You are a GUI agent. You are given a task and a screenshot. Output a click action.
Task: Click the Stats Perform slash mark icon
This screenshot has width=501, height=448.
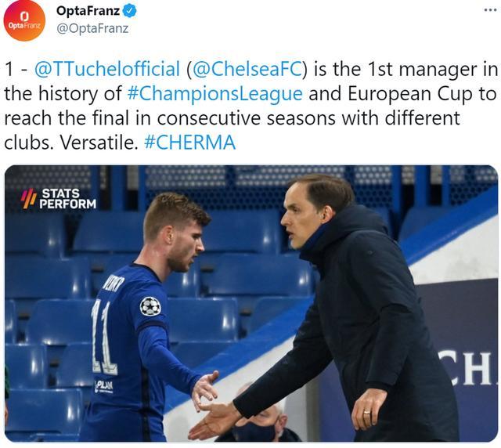click(28, 199)
